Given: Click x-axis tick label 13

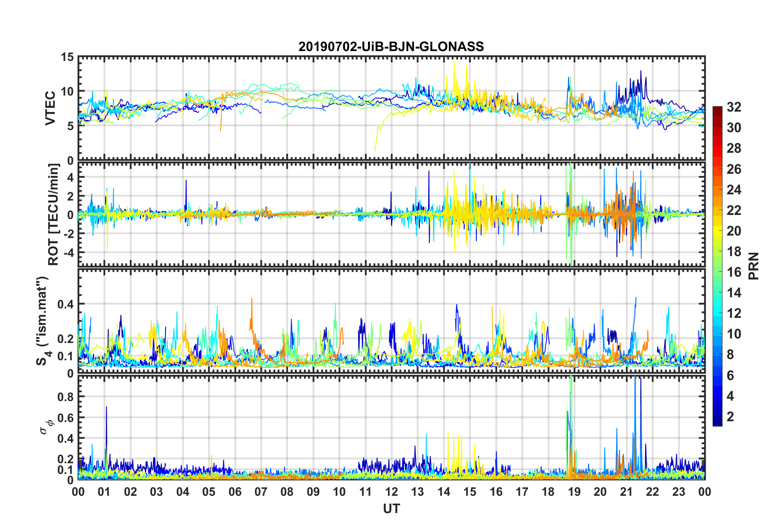Looking at the screenshot, I should pos(417,492).
